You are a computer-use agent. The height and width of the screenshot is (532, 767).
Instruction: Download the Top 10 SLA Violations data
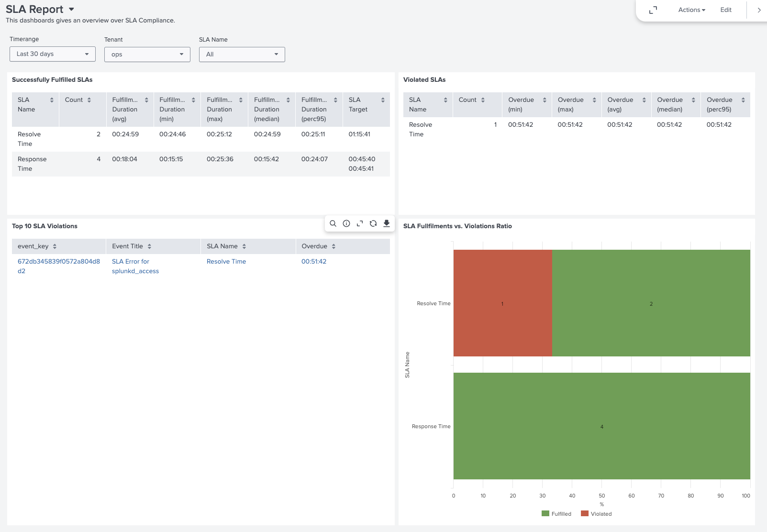pyautogui.click(x=387, y=223)
